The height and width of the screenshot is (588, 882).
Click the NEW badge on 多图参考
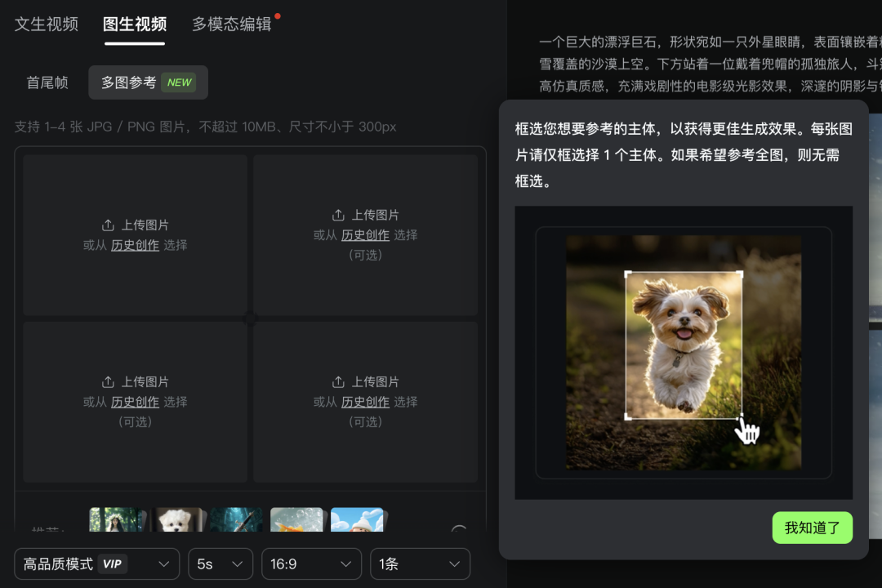179,82
